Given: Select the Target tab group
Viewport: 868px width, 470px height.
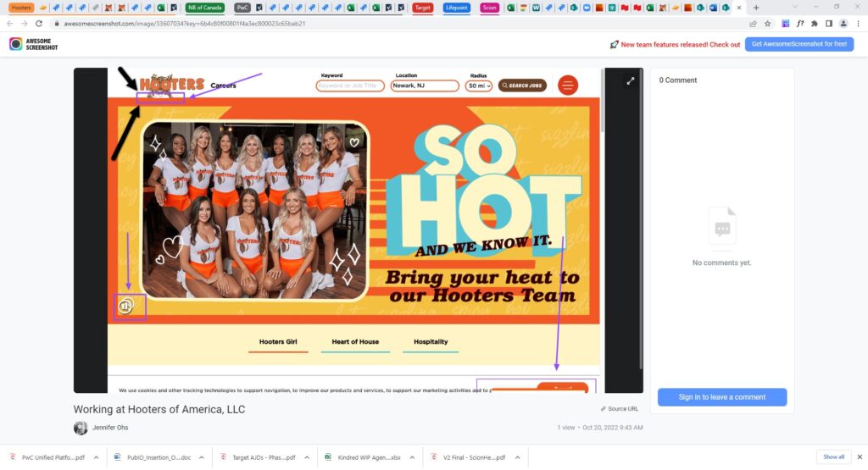Looking at the screenshot, I should tap(422, 8).
